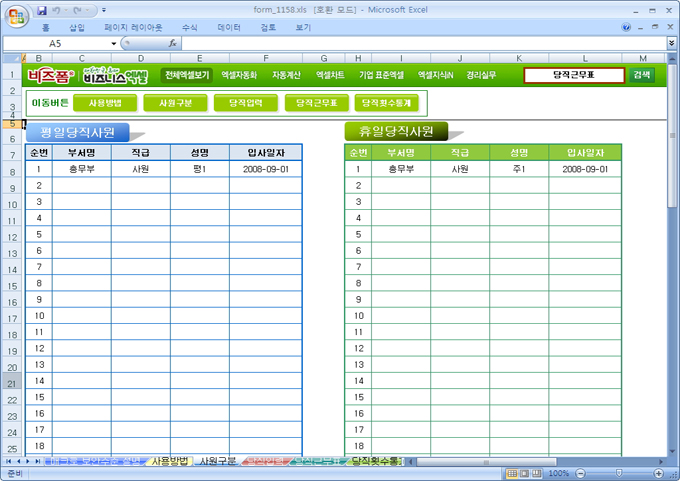
Task: Click the Office button logo
Action: [15, 16]
